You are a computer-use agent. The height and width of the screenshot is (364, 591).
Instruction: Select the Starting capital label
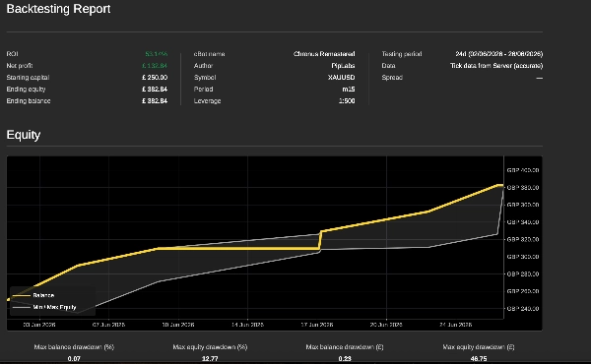[28, 77]
